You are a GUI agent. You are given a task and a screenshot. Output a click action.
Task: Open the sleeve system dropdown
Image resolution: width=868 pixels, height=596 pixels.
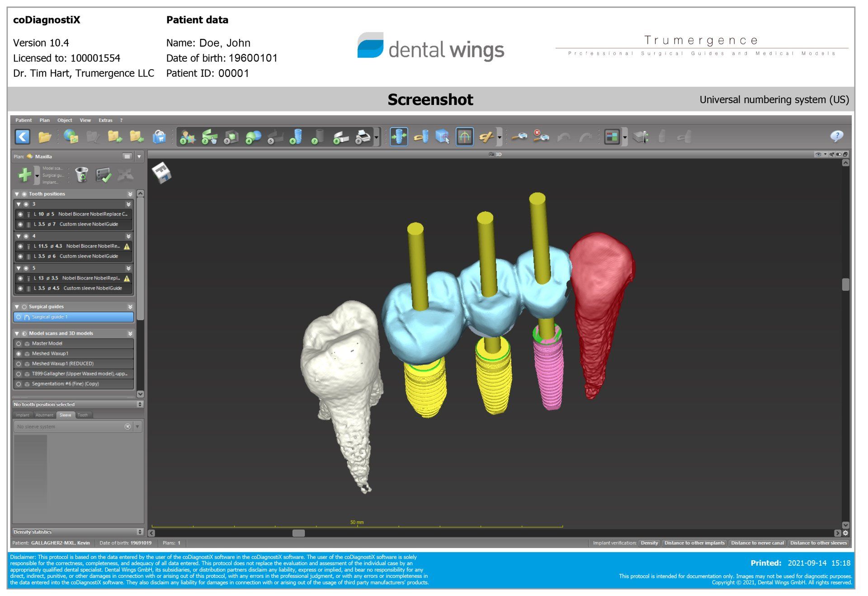coord(137,427)
